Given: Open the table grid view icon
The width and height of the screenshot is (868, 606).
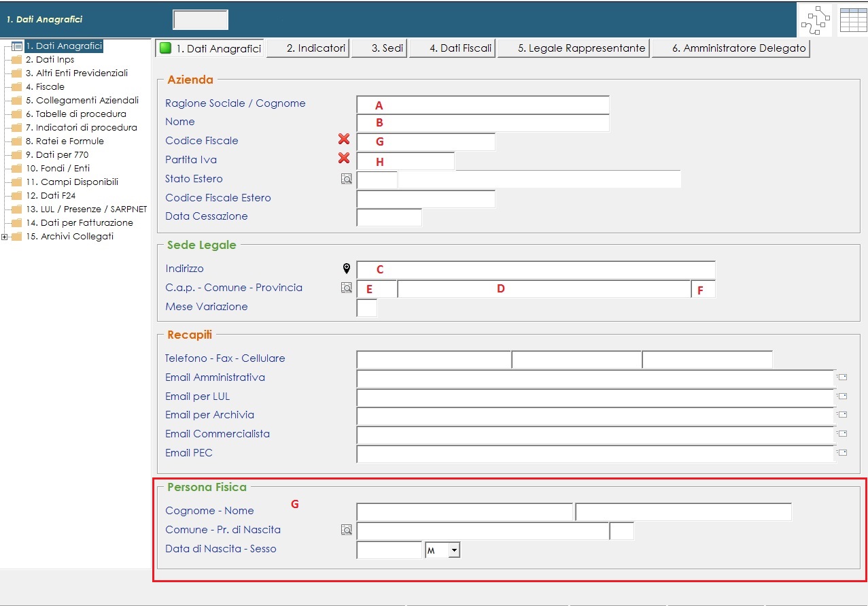Looking at the screenshot, I should click(x=853, y=20).
